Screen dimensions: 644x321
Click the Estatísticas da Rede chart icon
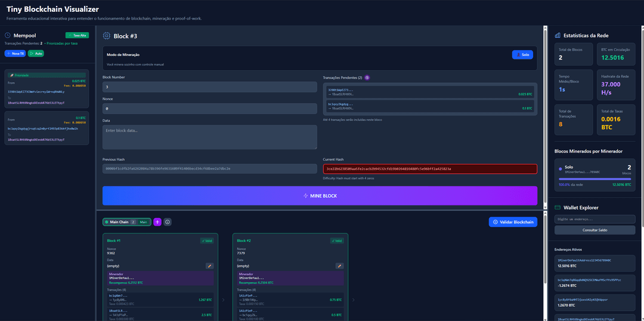tap(557, 36)
